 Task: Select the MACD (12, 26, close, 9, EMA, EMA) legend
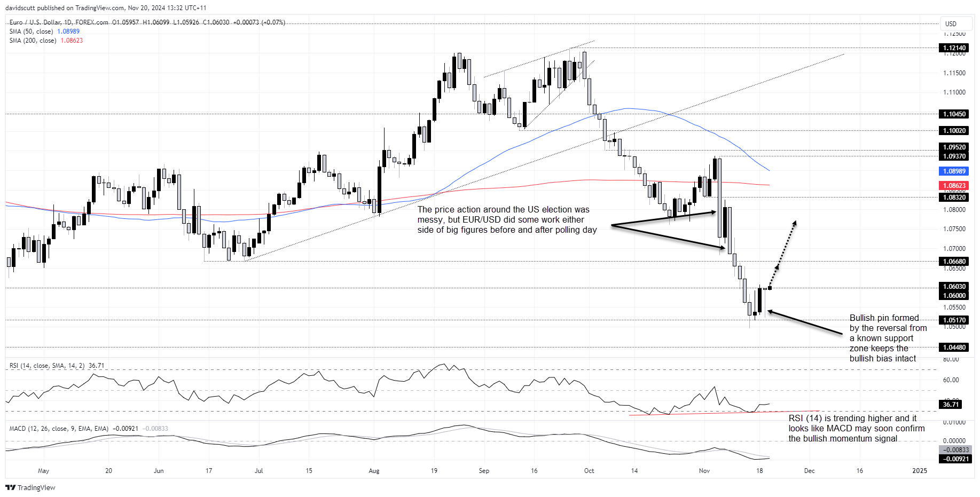coord(89,429)
